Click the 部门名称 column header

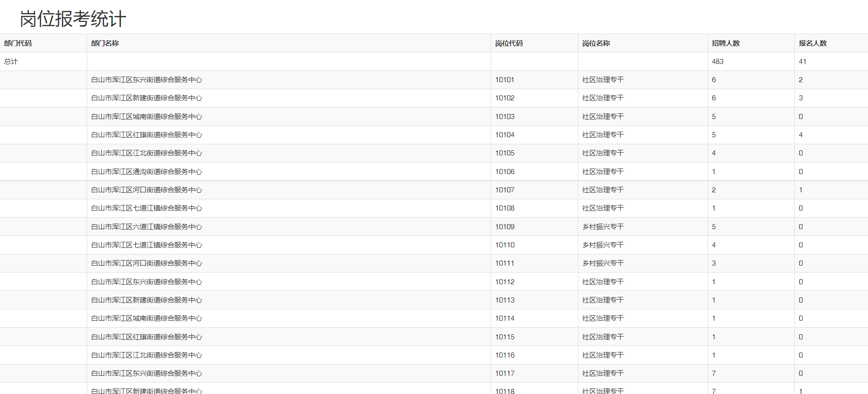pyautogui.click(x=105, y=43)
